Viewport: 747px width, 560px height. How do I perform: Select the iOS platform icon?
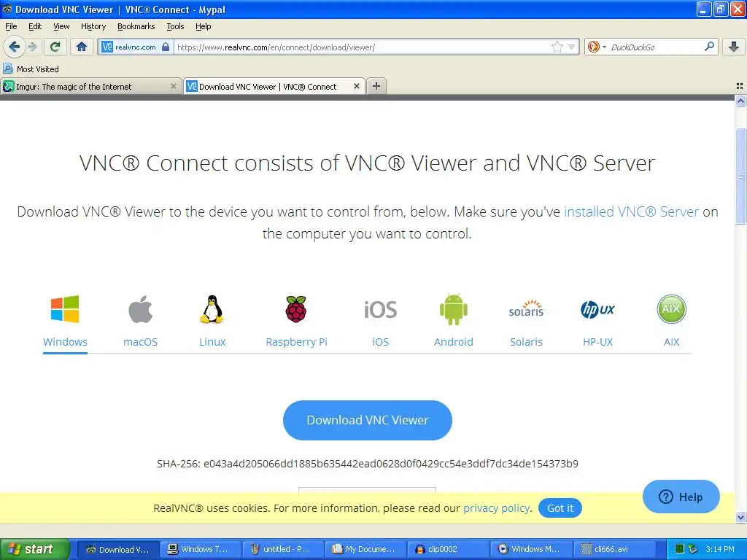380,309
